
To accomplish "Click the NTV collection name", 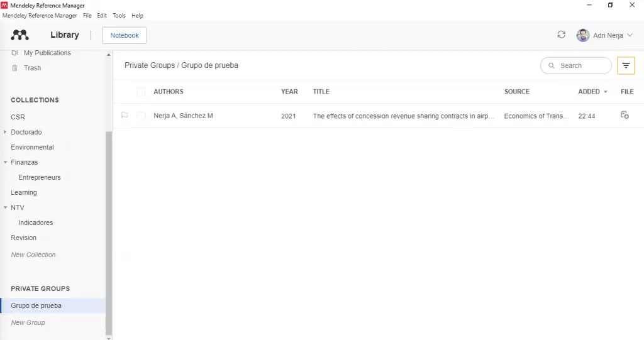I will (17, 207).
